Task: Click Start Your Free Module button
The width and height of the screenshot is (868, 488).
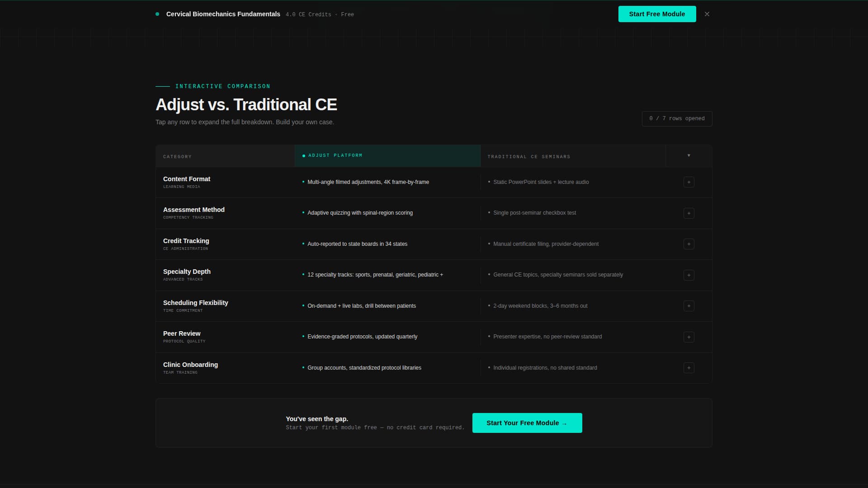Action: click(527, 423)
